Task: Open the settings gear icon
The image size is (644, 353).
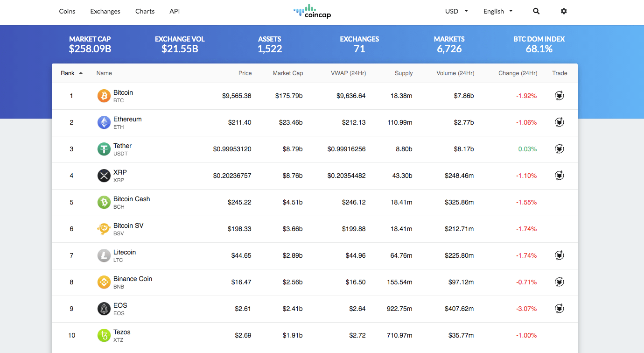Action: [x=564, y=11]
